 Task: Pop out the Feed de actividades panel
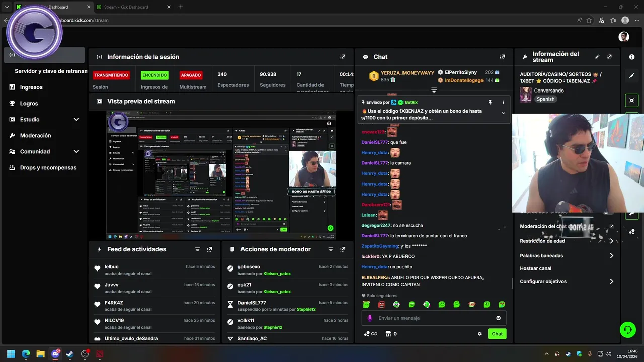[x=209, y=249]
